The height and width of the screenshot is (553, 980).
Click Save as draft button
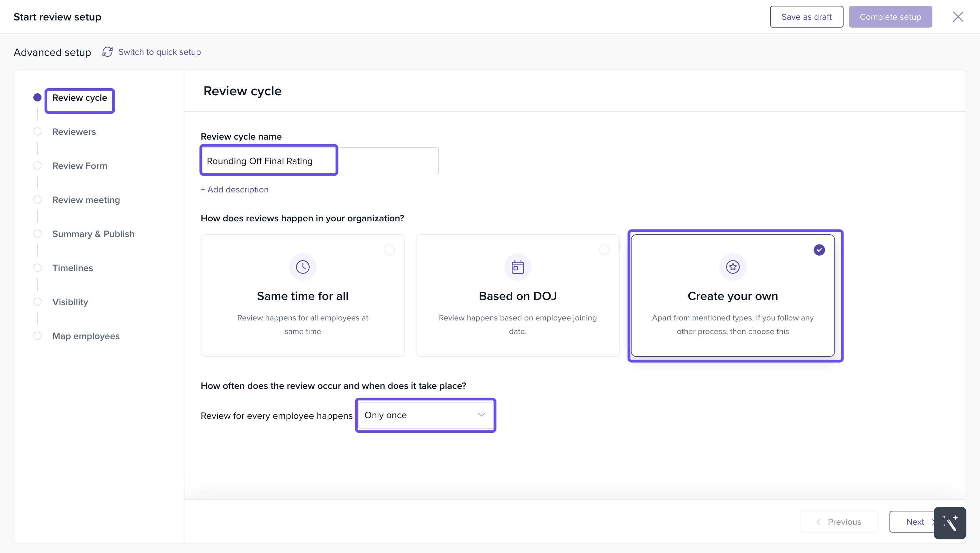(x=806, y=17)
